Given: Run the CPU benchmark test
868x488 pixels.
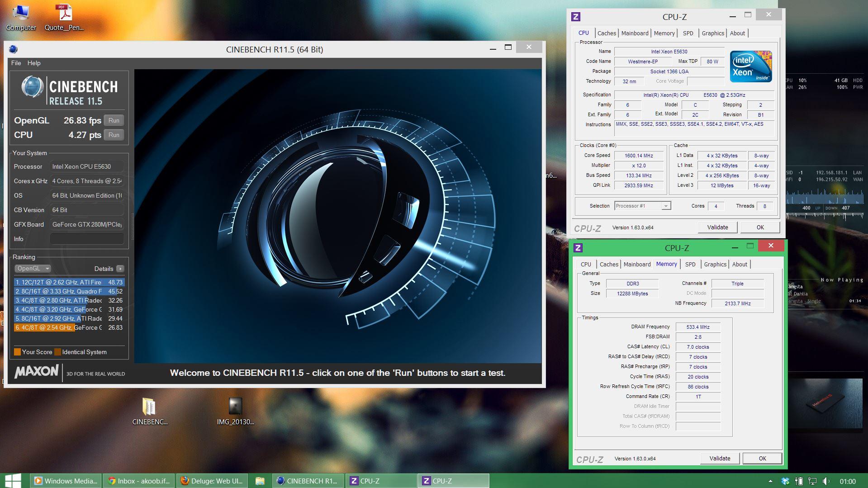Looking at the screenshot, I should [x=114, y=135].
